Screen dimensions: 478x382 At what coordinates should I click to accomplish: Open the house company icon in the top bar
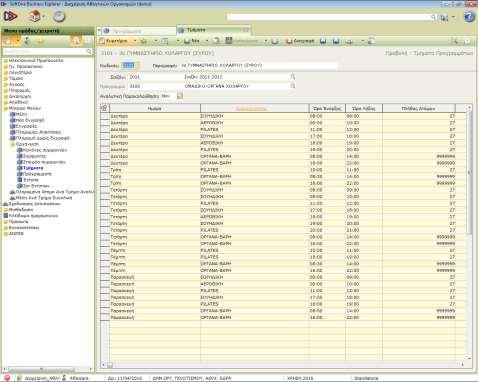pyautogui.click(x=35, y=16)
